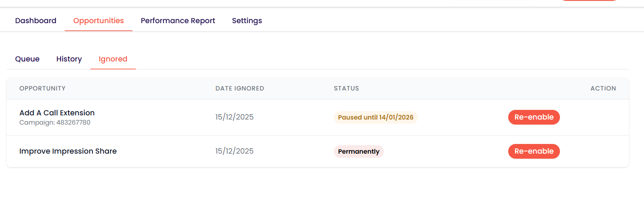This screenshot has width=644, height=205.
Task: Click the Campaign: 483267780 subtitle text
Action: (55, 122)
